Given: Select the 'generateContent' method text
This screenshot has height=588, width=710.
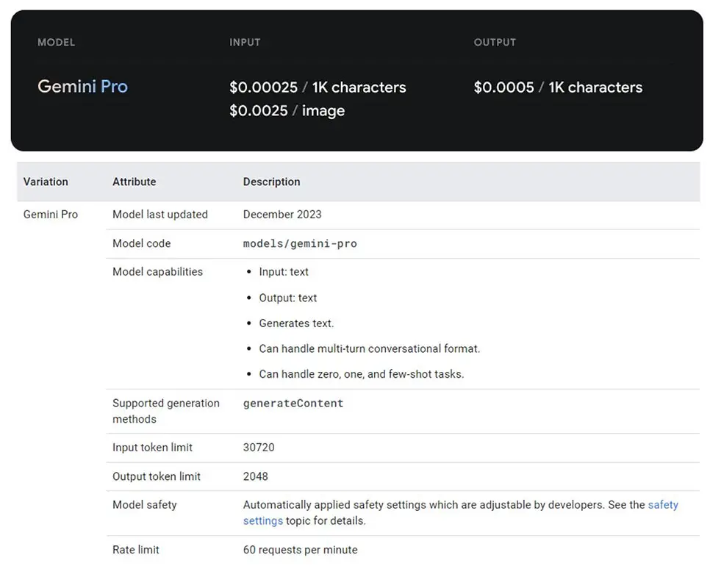Looking at the screenshot, I should [x=293, y=404].
